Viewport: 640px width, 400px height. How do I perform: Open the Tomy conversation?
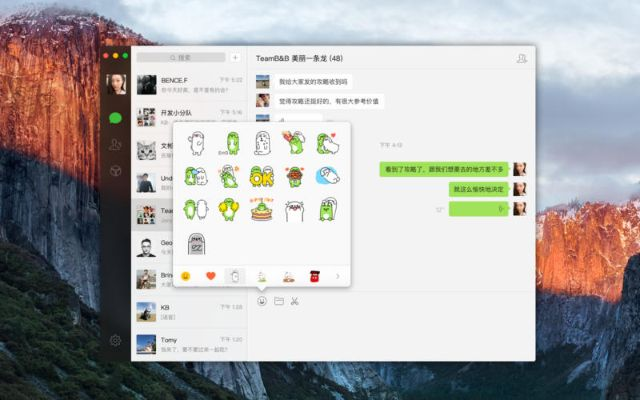[x=188, y=344]
